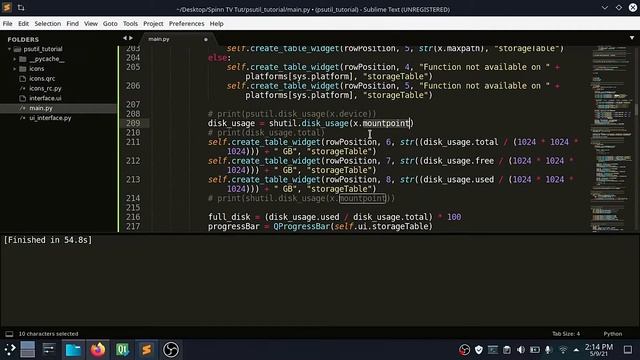Open the File menu
The height and width of the screenshot is (360, 640).
coord(7,24)
